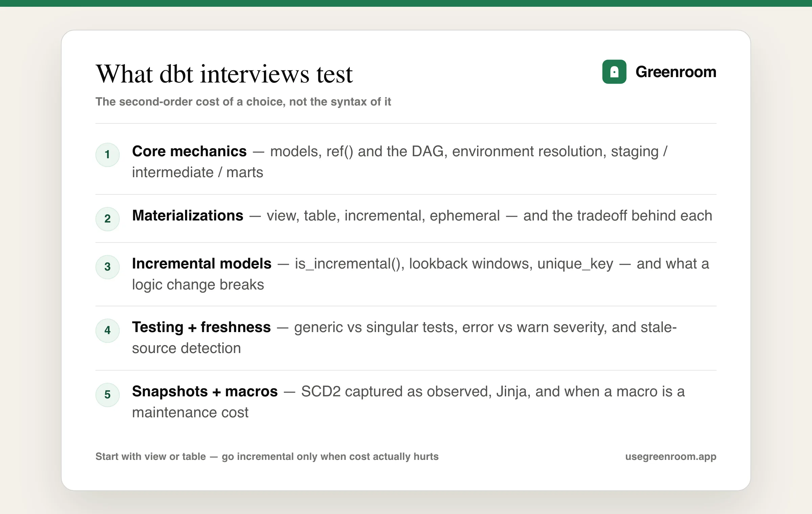The image size is (812, 514).
Task: Click the number 3 circle badge
Action: point(108,267)
